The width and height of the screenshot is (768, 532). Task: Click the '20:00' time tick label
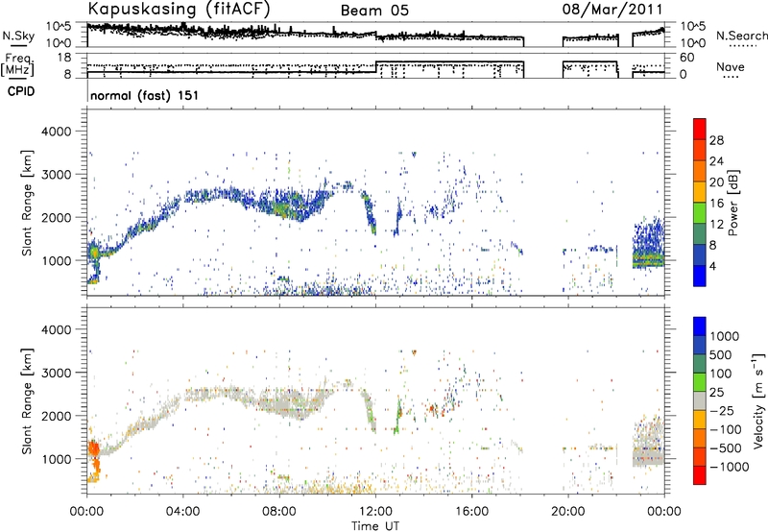pyautogui.click(x=567, y=512)
